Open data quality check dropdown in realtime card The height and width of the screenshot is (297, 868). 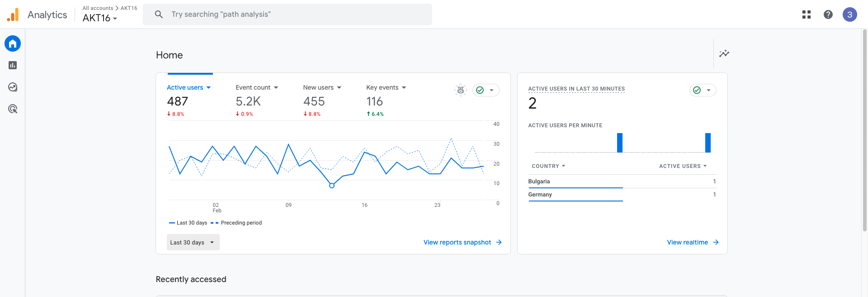pos(703,90)
